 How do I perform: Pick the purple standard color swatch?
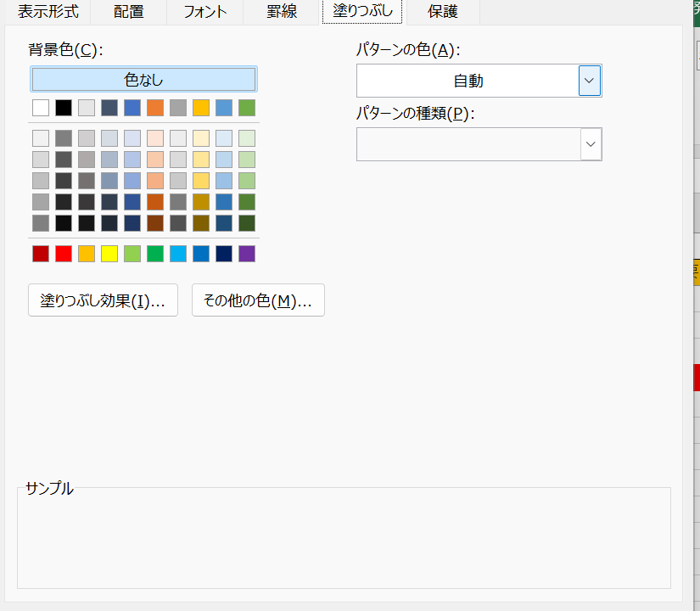(x=247, y=254)
